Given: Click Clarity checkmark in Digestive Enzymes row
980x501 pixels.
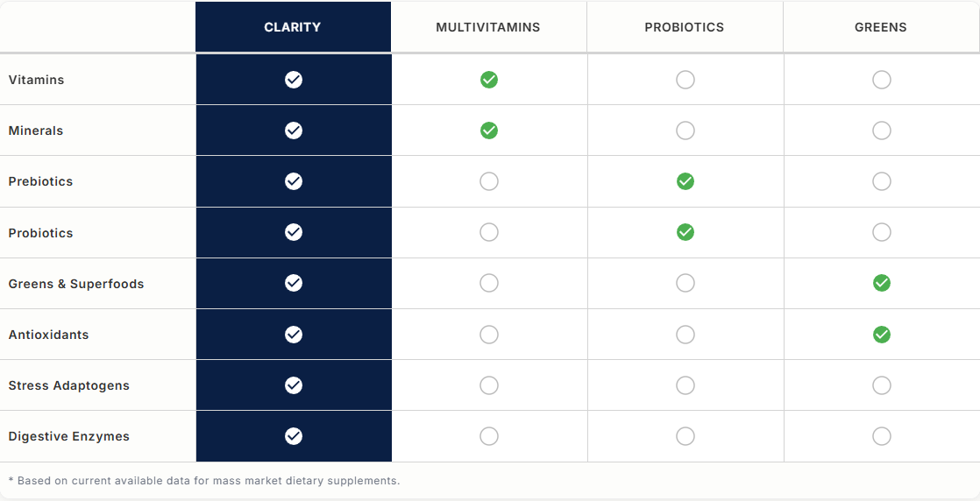Looking at the screenshot, I should pos(293,436).
